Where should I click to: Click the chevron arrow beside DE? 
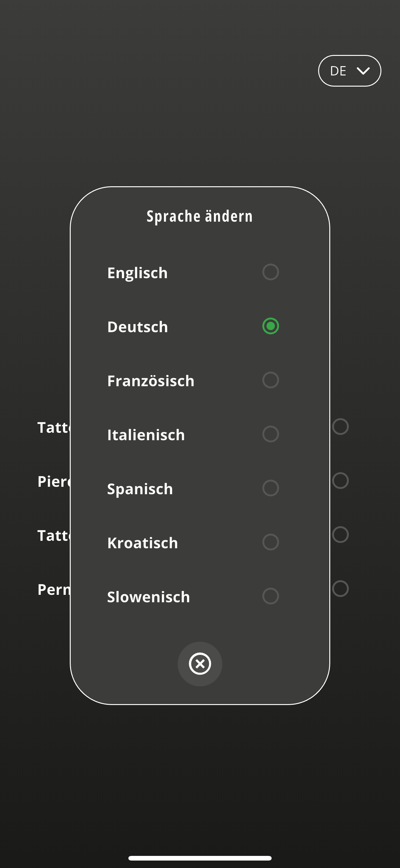[x=363, y=71]
